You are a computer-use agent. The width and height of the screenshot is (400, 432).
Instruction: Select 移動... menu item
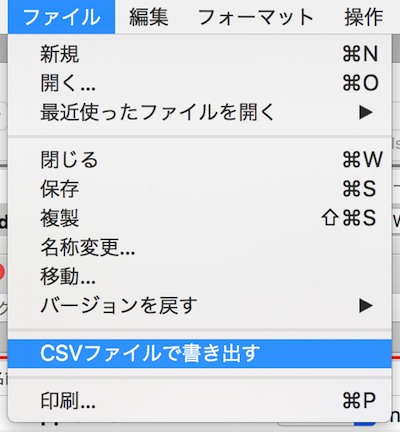tap(200, 276)
